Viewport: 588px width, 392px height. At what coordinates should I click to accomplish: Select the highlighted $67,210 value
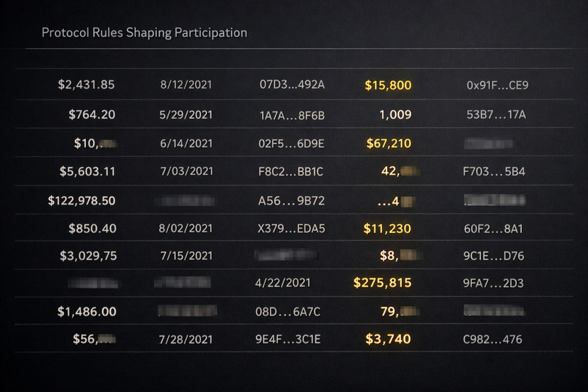click(389, 143)
